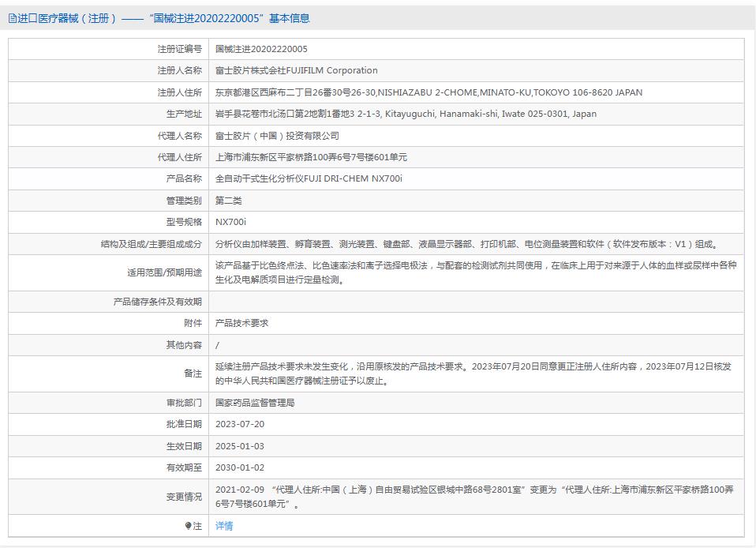The width and height of the screenshot is (756, 548).
Task: Click the remarks text starting 延续注册产品技术要求
Action: coord(473,373)
